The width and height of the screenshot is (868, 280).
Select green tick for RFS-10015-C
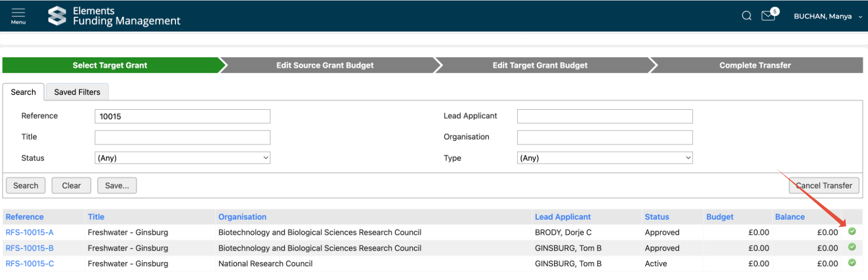click(852, 263)
